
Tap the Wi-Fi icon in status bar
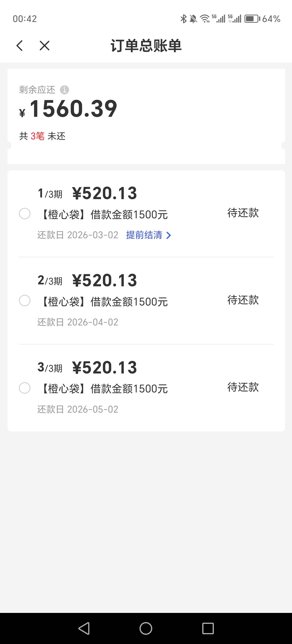pos(205,19)
